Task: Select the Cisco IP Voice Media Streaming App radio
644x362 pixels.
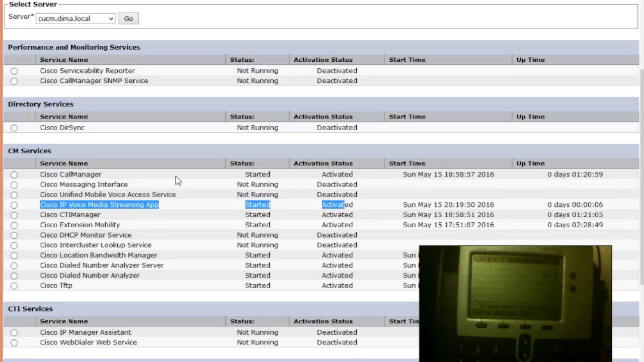Action: tap(14, 205)
